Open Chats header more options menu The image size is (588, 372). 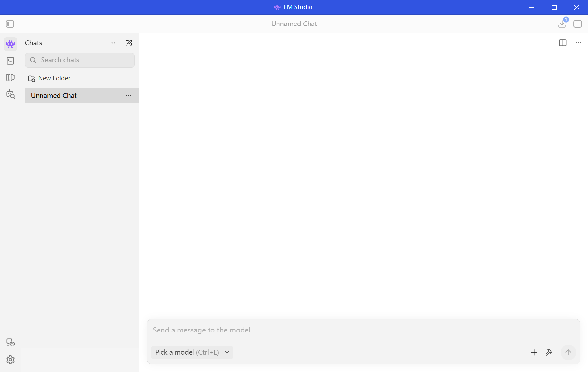tap(113, 43)
